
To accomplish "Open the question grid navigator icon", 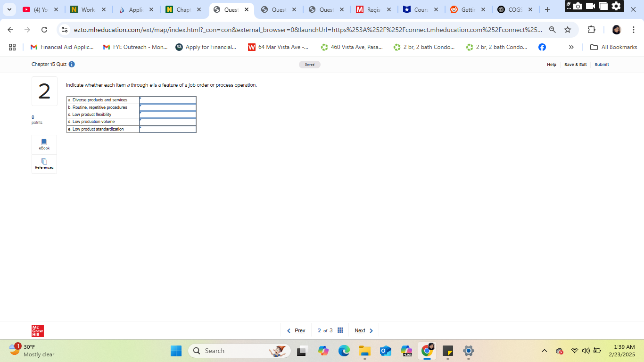I will tap(340, 330).
